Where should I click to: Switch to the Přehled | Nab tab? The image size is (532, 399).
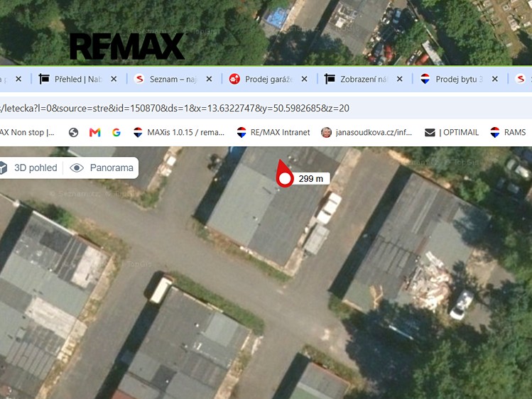(78, 79)
